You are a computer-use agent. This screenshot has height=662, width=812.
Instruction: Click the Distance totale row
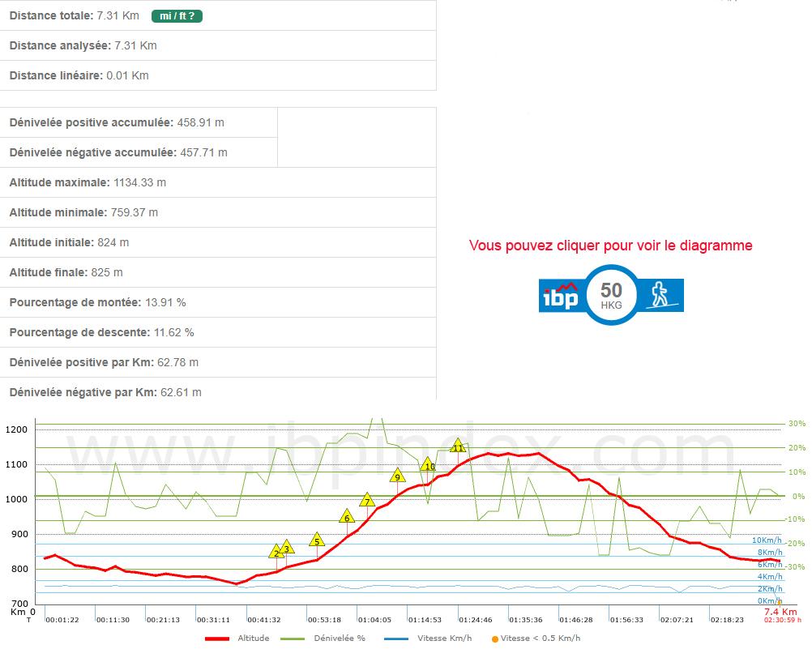click(x=75, y=15)
